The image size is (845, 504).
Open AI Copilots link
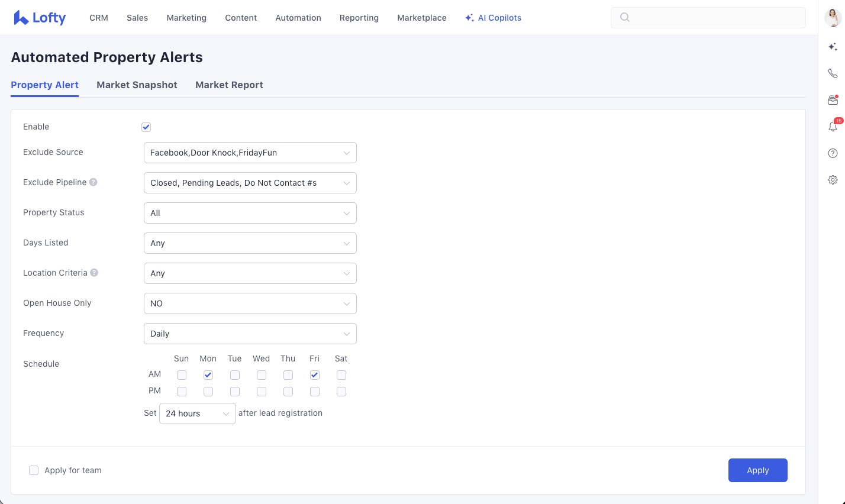tap(493, 18)
